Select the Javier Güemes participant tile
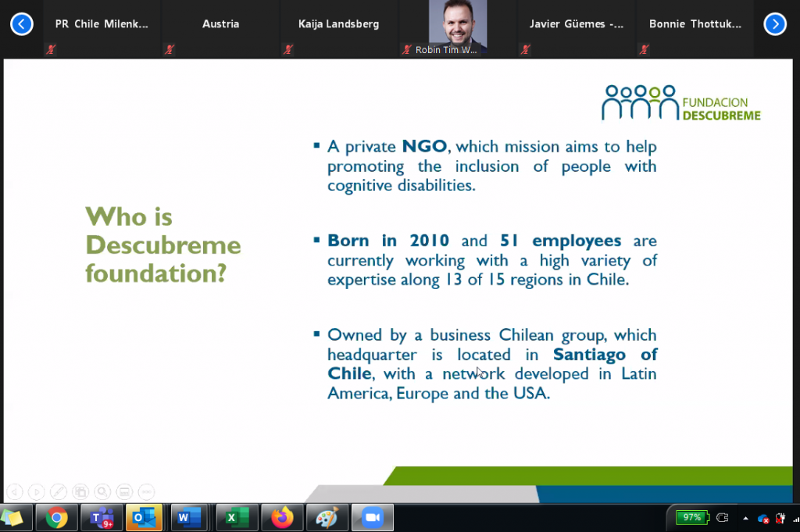 tap(576, 29)
